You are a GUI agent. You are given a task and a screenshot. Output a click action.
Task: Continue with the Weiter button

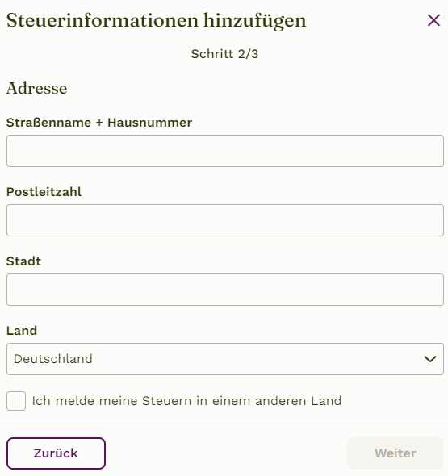click(x=396, y=453)
